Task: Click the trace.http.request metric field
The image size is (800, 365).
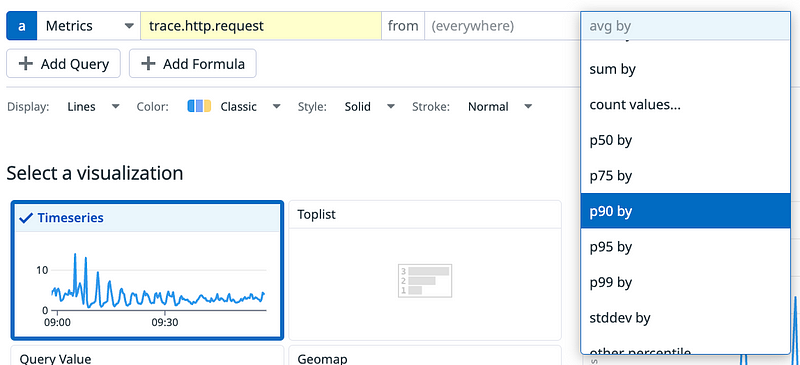Action: tap(261, 26)
